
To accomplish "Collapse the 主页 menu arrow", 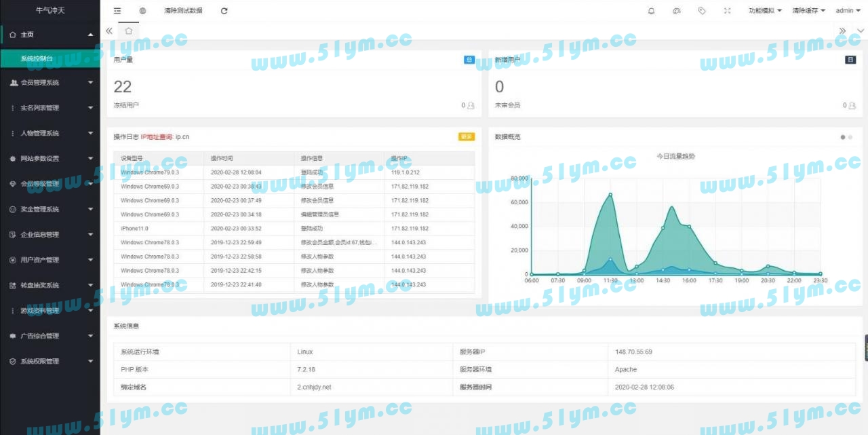I will click(x=91, y=35).
